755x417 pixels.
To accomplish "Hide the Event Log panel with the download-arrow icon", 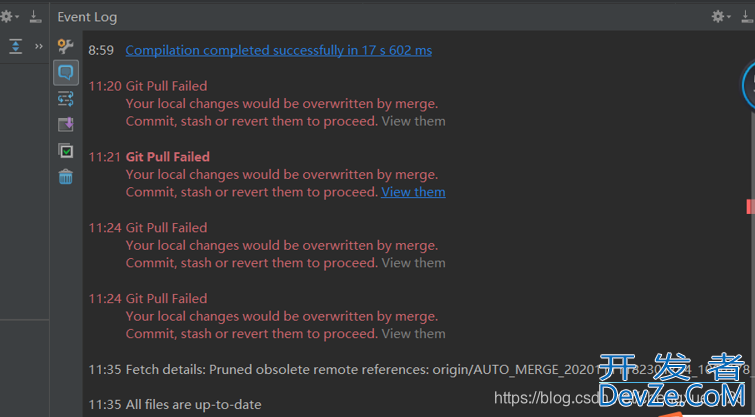I will point(747,17).
